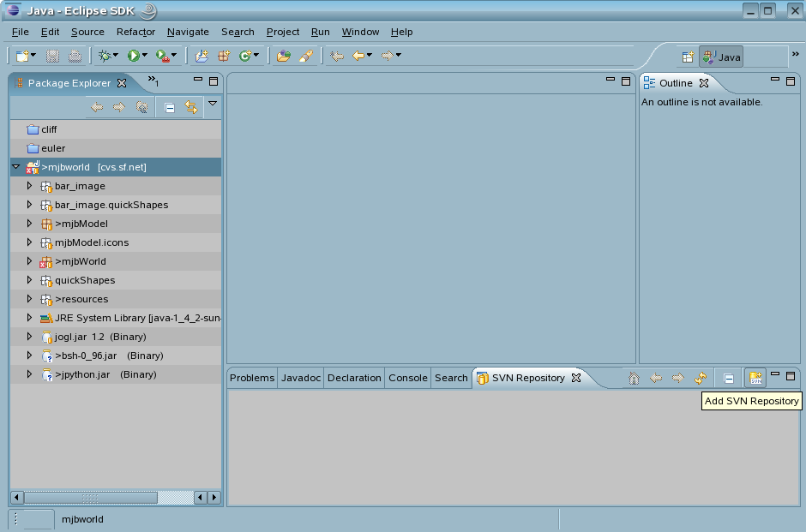806x532 pixels.
Task: Select the mjbModel.icons package
Action: coord(116,242)
